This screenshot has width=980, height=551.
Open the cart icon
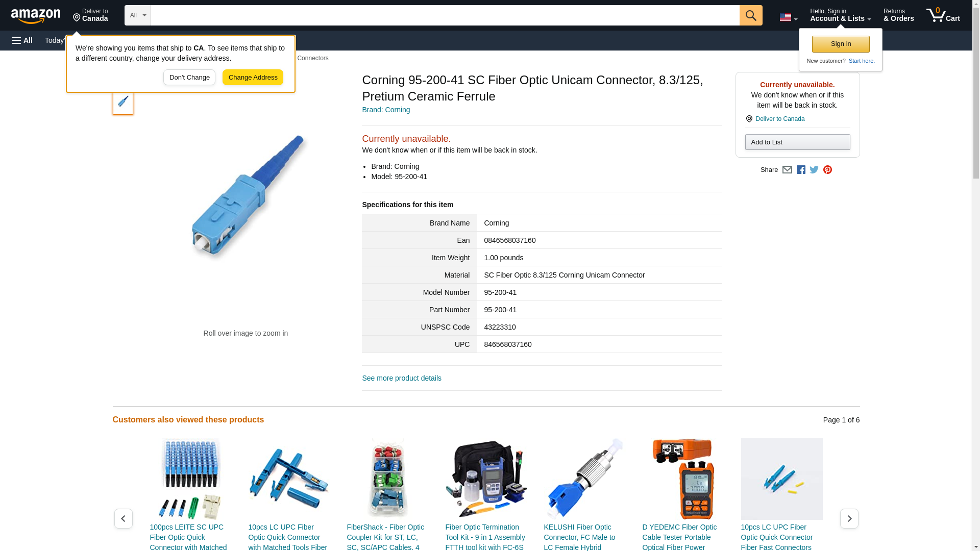click(x=943, y=15)
